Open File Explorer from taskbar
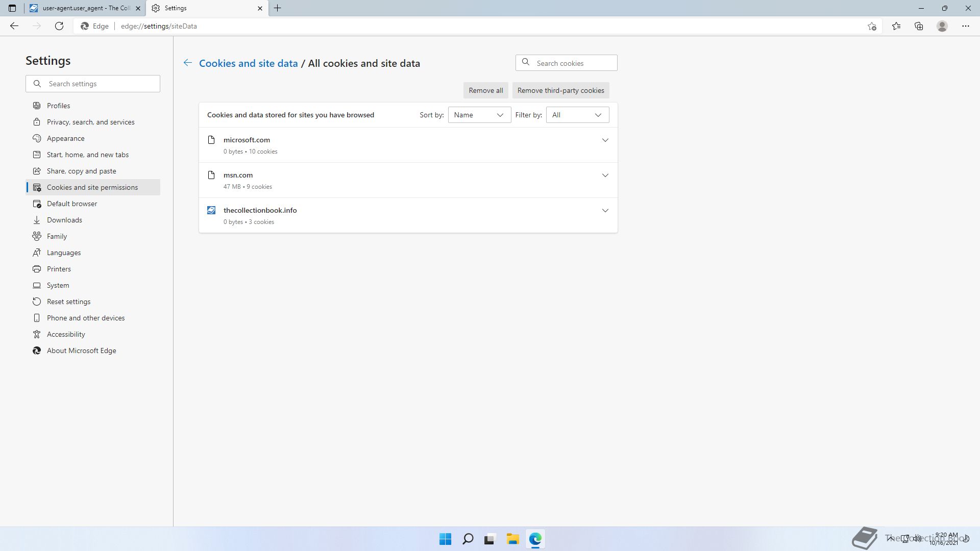The image size is (980, 551). [512, 539]
